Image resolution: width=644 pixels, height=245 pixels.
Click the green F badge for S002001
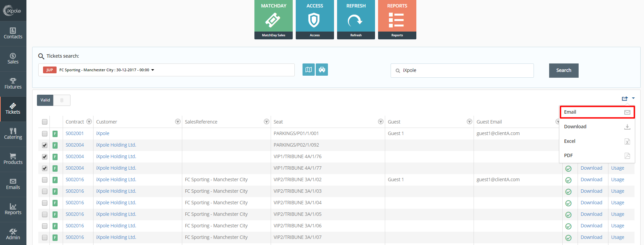(55, 134)
